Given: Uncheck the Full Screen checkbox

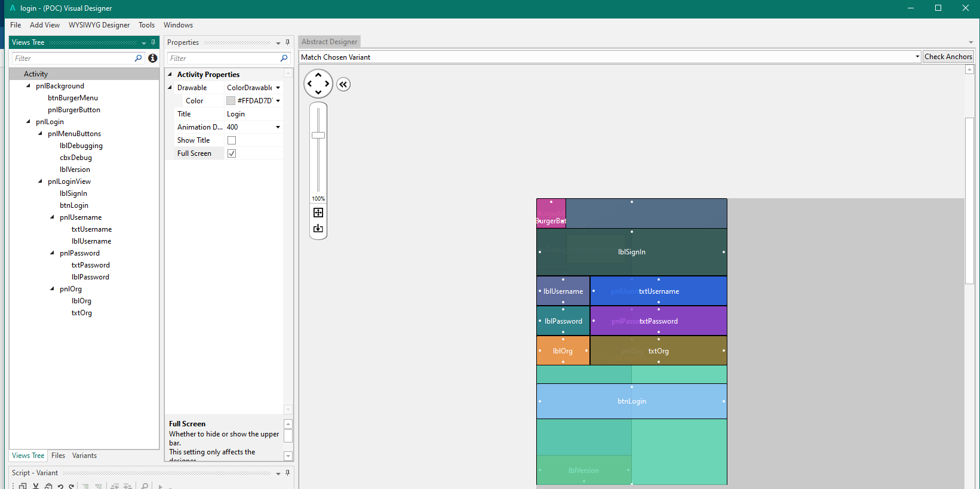Looking at the screenshot, I should pyautogui.click(x=232, y=153).
